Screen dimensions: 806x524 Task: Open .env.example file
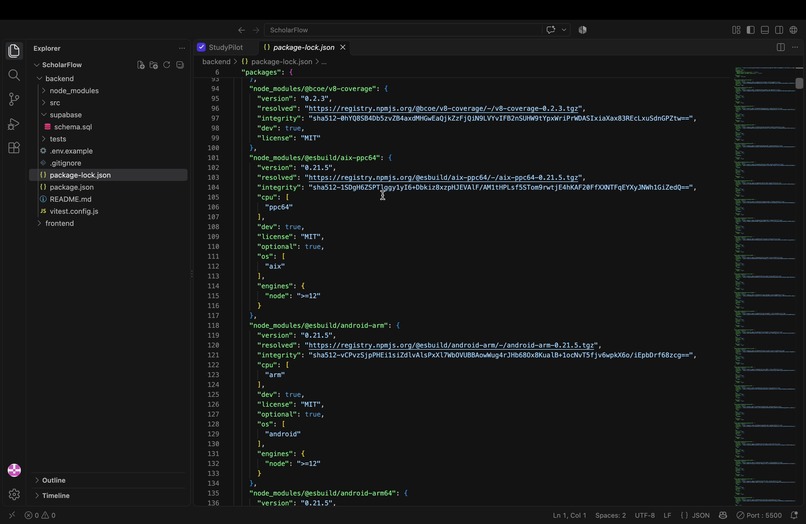coord(71,151)
